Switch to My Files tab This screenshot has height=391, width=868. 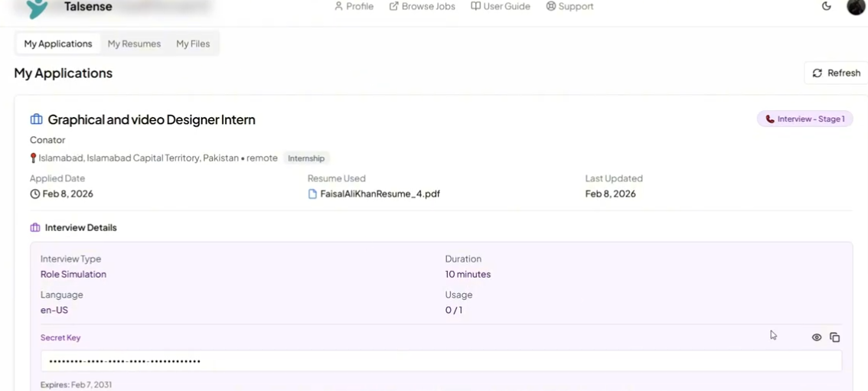(x=193, y=44)
